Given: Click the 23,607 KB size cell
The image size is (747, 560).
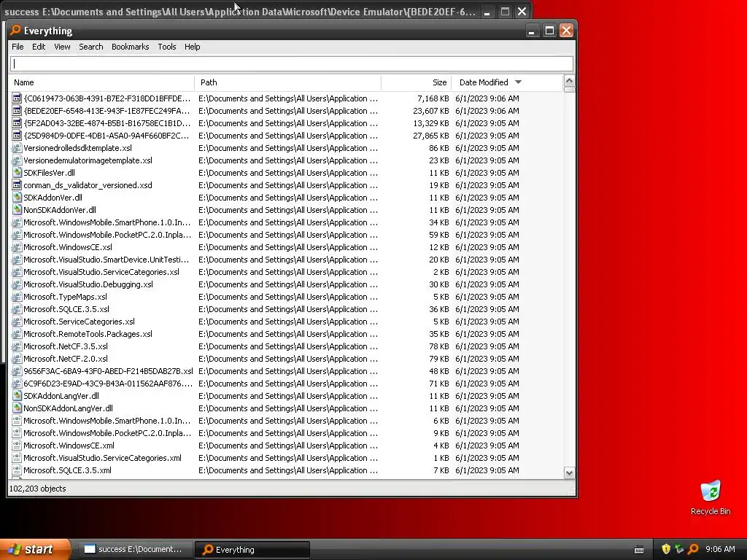Looking at the screenshot, I should pos(430,111).
